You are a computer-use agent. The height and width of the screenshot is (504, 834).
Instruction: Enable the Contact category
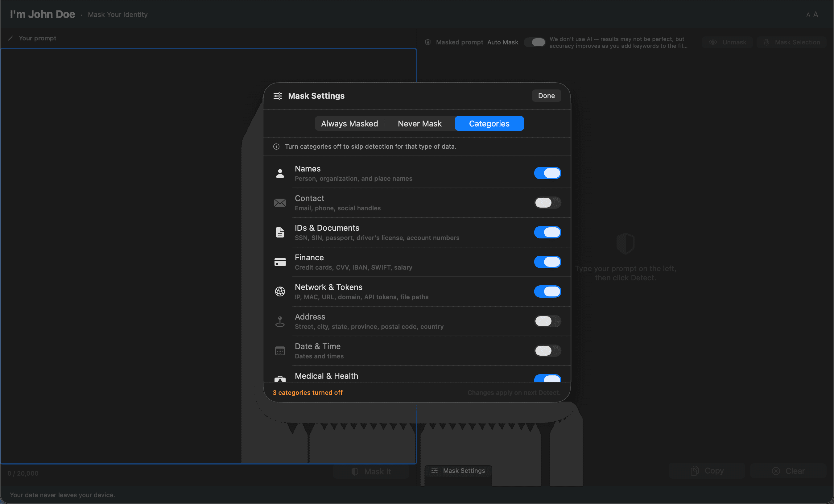coord(547,203)
